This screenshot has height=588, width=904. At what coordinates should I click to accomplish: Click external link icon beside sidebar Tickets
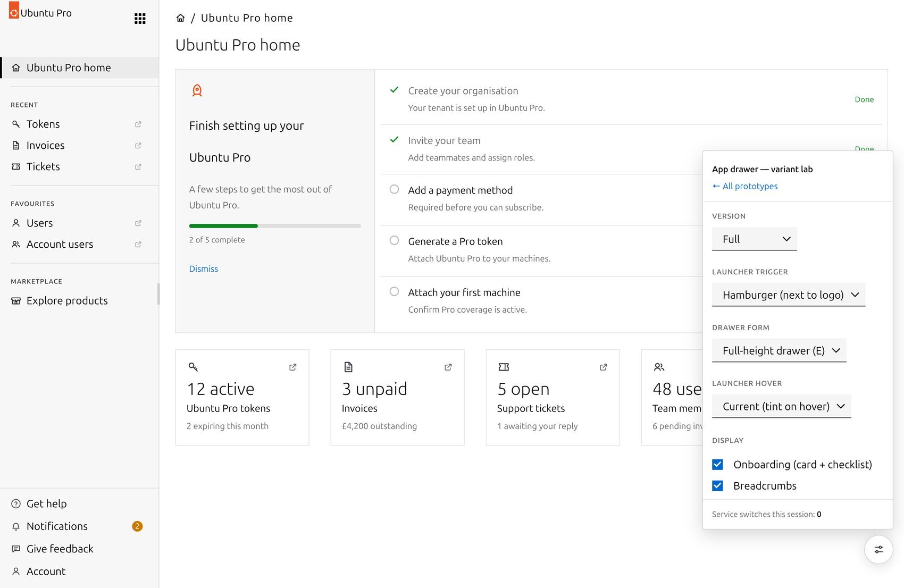(x=138, y=166)
